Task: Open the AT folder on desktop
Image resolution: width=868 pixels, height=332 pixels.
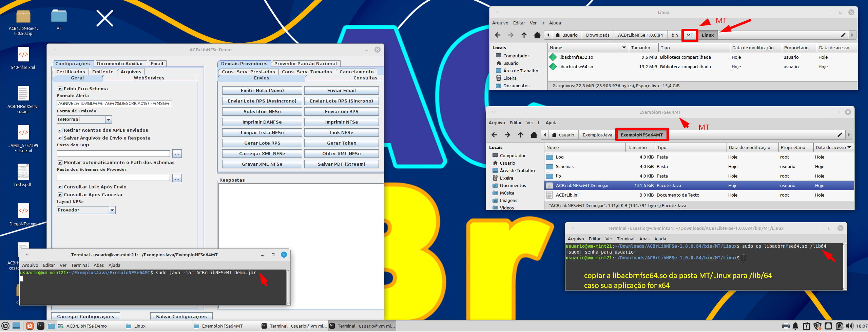Action: pyautogui.click(x=59, y=20)
